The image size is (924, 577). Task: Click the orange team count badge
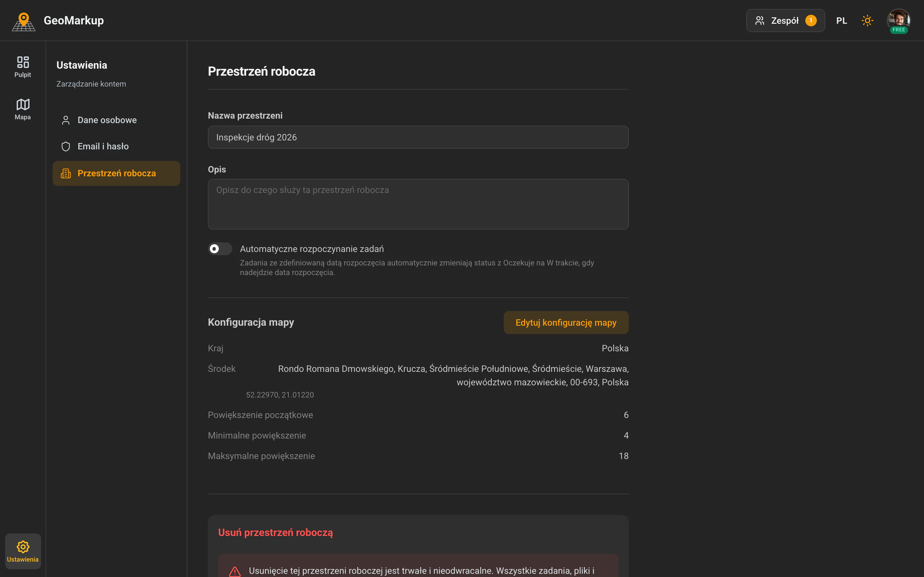click(811, 21)
